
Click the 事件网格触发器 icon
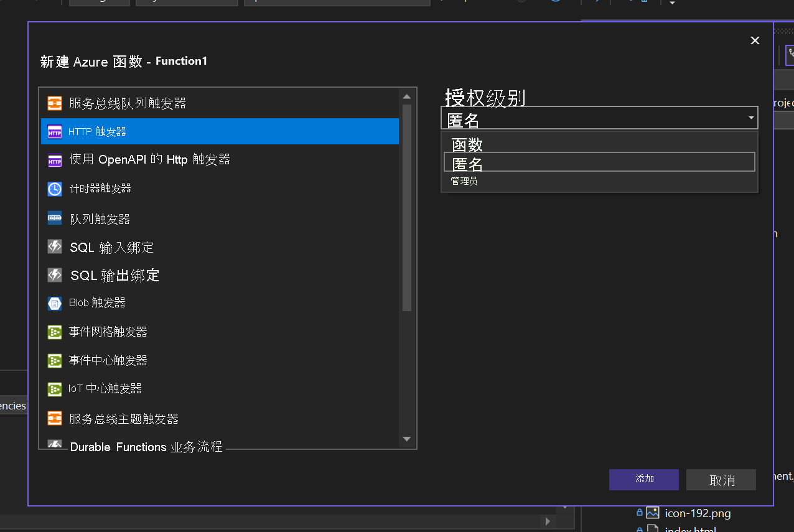point(55,332)
